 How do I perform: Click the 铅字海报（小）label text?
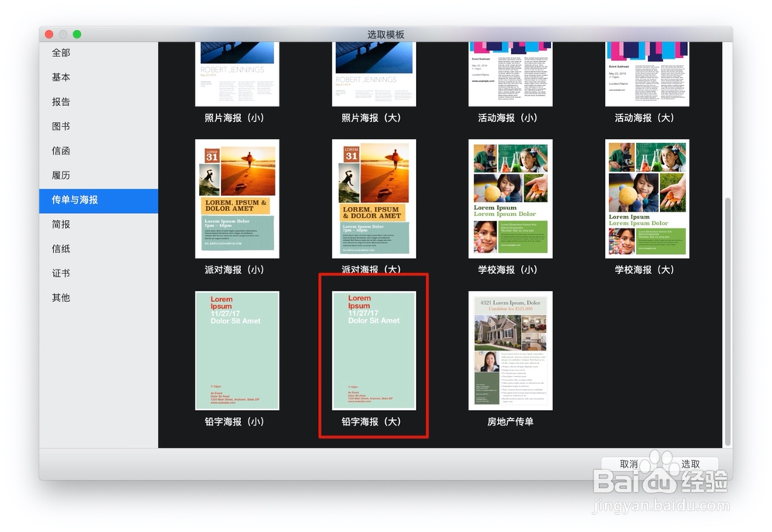(235, 422)
